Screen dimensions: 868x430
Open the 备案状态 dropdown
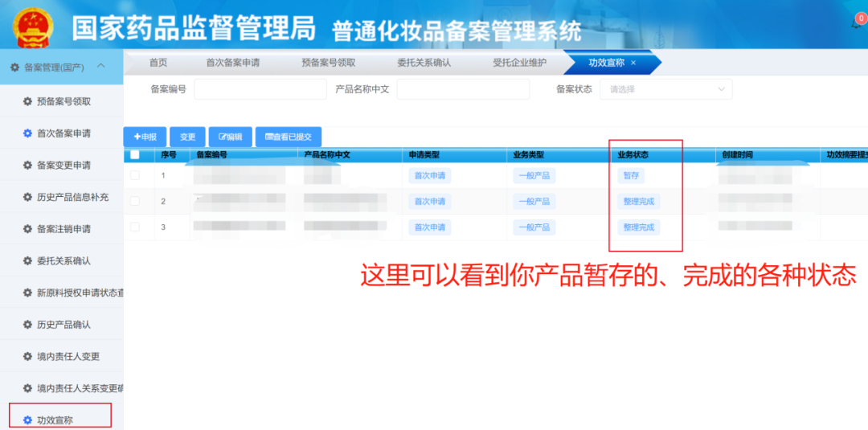click(x=666, y=89)
